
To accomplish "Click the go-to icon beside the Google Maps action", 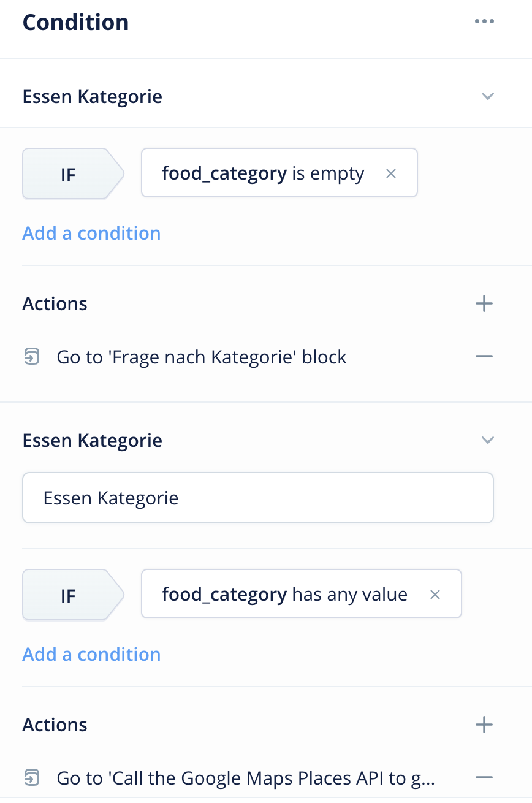I will (31, 778).
